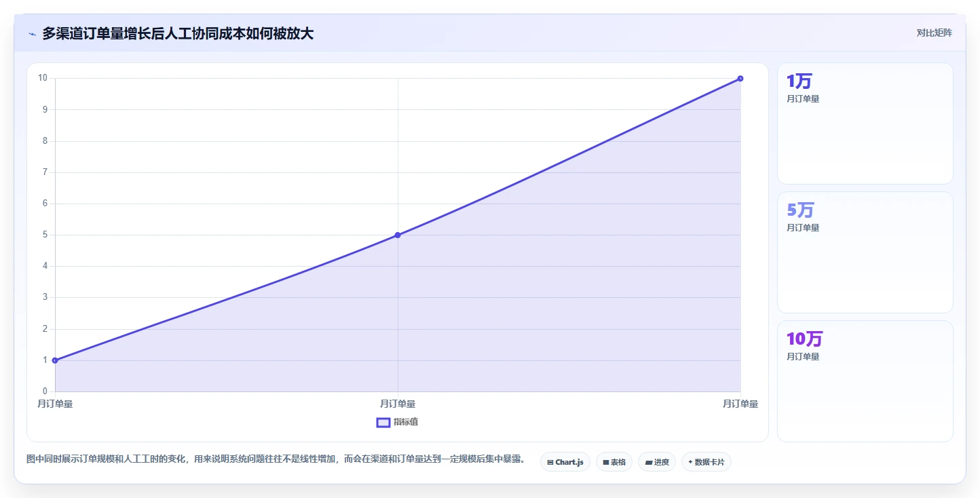Screen dimensions: 980x498
Task: Open the 5万 月订单量 card
Action: click(x=865, y=252)
